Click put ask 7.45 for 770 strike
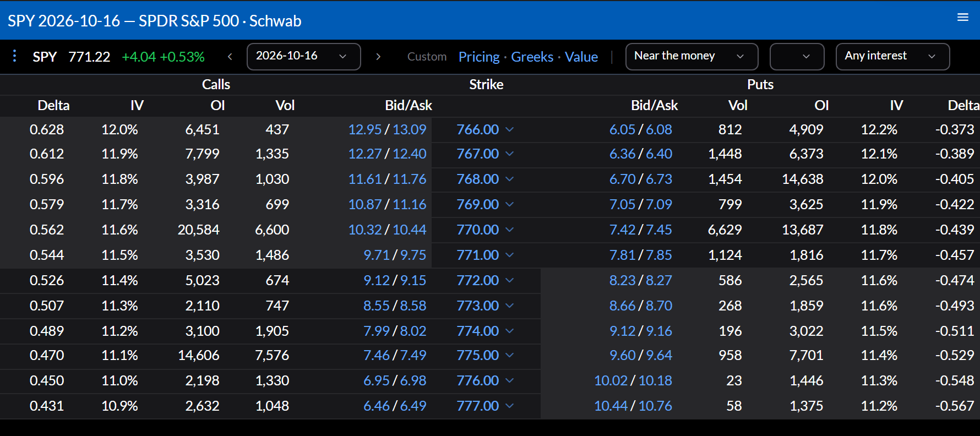Viewport: 980px width, 436px height. pyautogui.click(x=659, y=230)
